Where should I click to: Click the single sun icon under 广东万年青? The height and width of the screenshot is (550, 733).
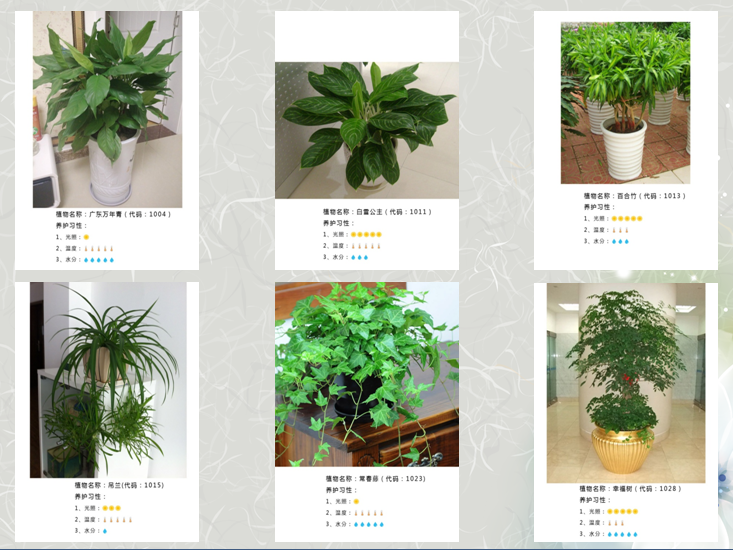click(86, 237)
